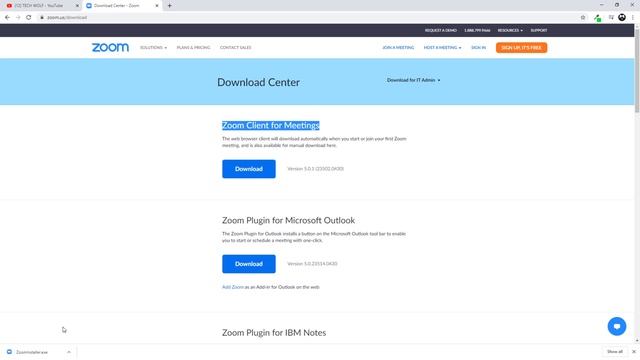
Task: Go back using the browser back arrow
Action: [7, 18]
